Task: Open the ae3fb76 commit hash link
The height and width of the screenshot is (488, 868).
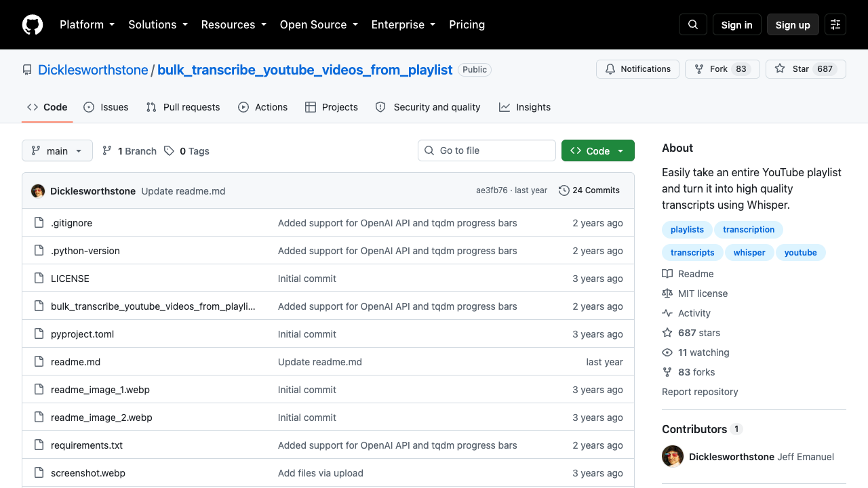Action: (x=492, y=190)
